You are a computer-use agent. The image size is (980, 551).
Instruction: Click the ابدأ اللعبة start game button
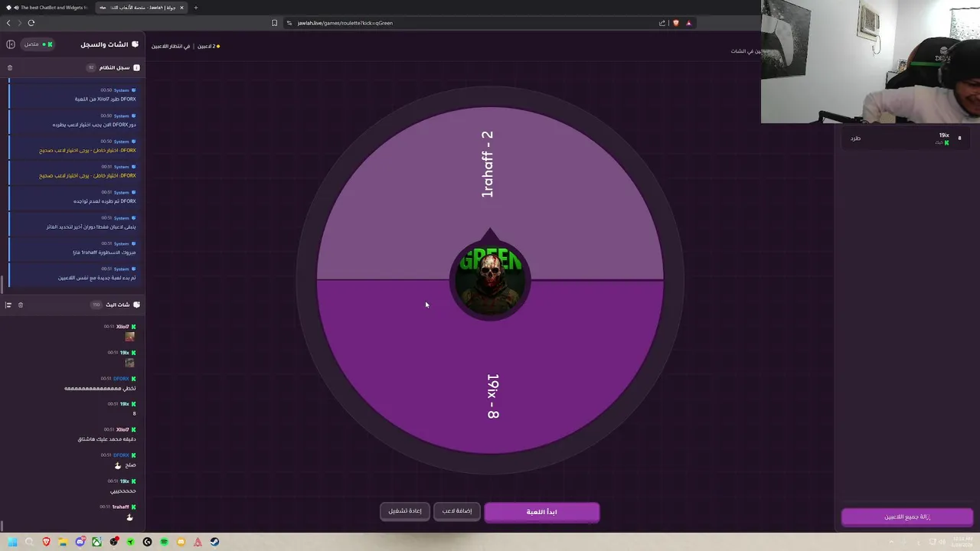[541, 512]
